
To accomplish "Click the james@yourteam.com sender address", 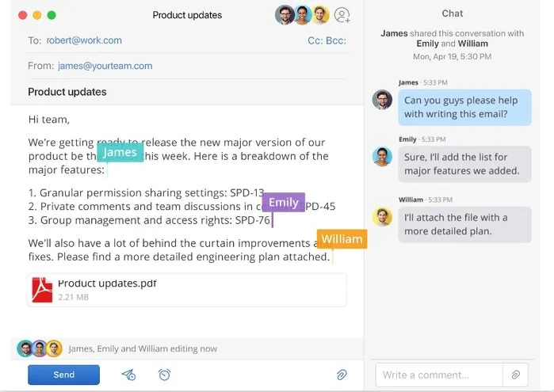I will point(105,66).
